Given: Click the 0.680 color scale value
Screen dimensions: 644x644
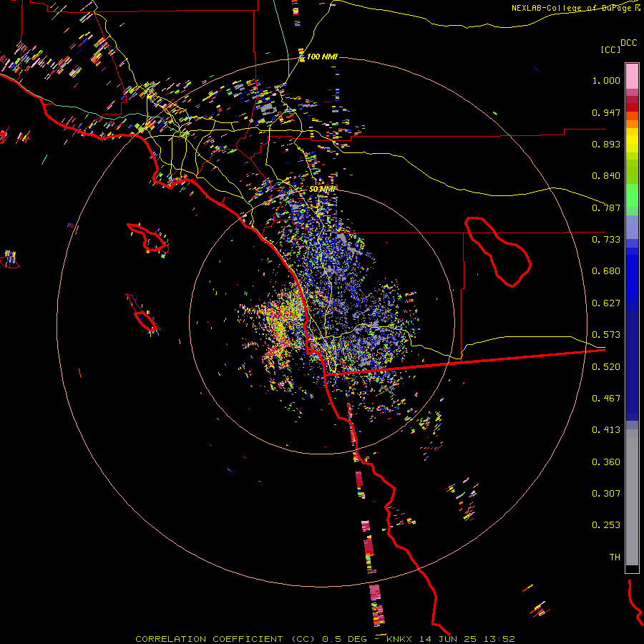Looking at the screenshot, I should (606, 271).
